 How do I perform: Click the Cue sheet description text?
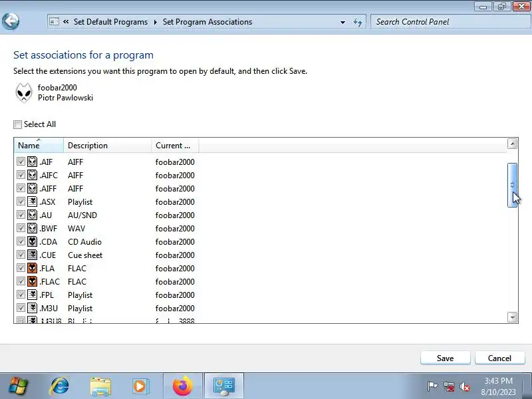click(x=85, y=255)
